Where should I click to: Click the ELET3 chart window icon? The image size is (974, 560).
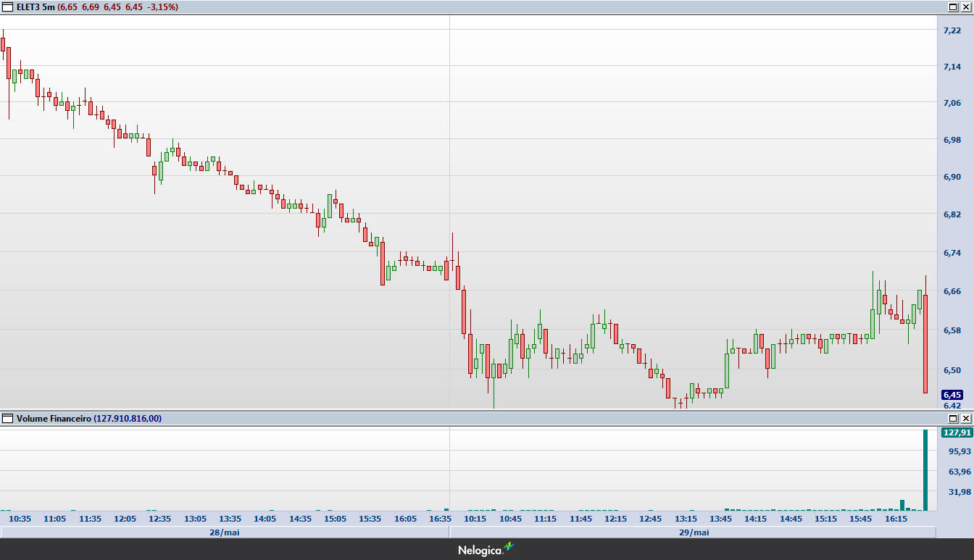(x=8, y=7)
